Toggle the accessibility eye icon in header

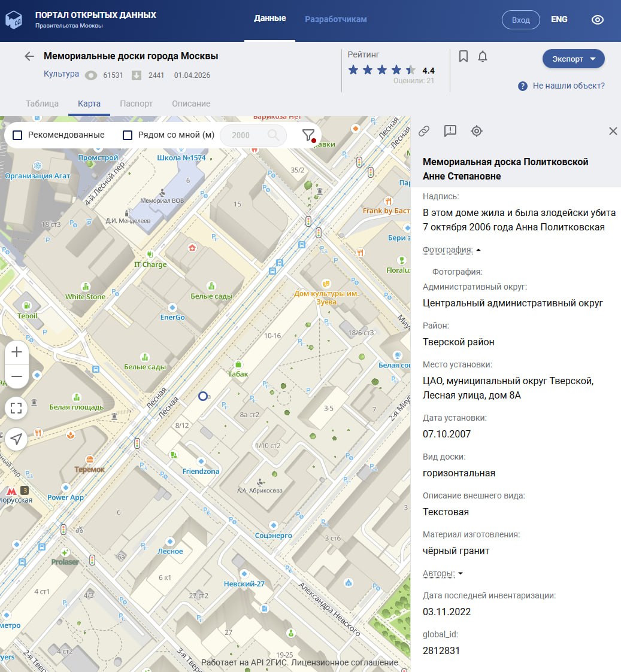point(598,20)
